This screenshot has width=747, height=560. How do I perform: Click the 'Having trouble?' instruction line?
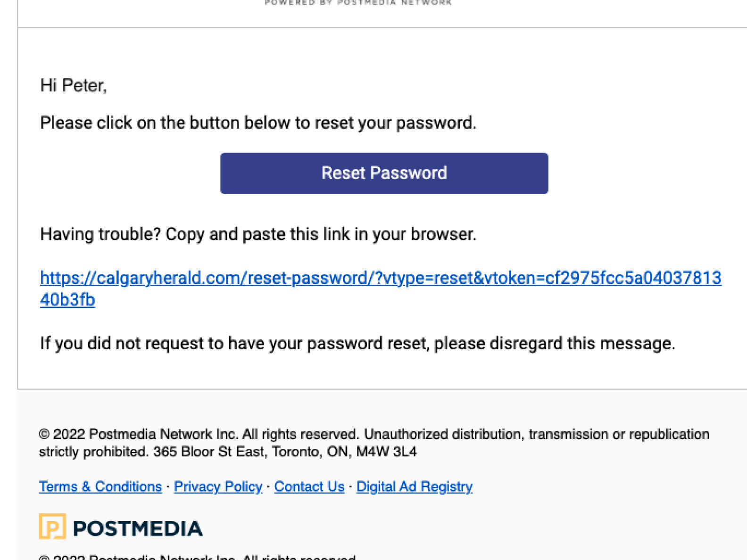(x=258, y=234)
